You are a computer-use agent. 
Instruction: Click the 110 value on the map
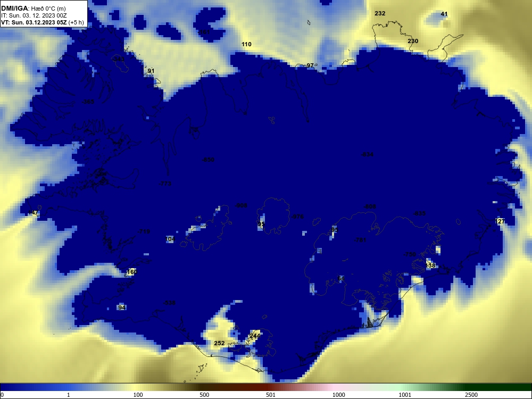coord(246,45)
